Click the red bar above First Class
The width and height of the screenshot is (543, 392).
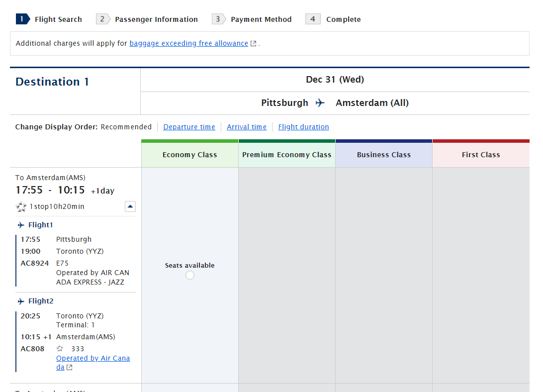tap(481, 141)
